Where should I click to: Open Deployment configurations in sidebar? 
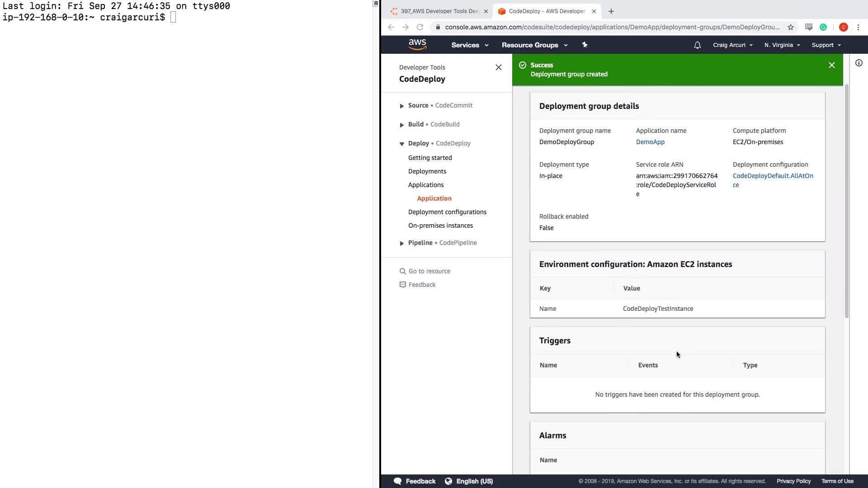pos(447,212)
